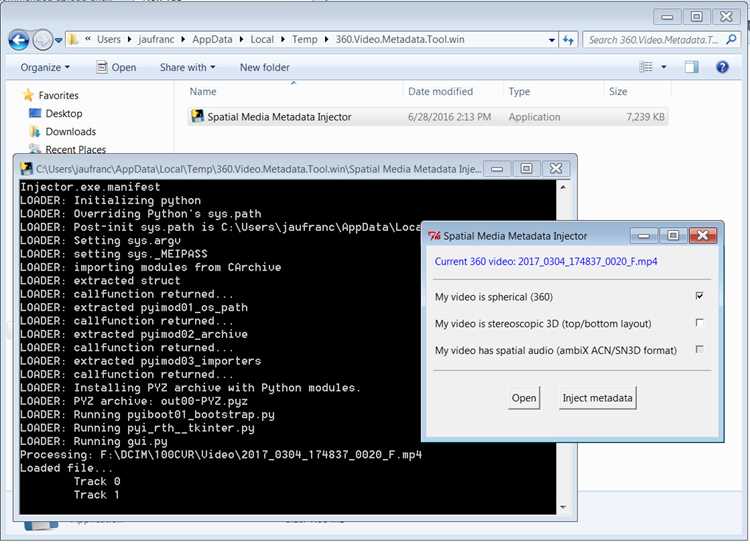Toggle My video is spherical (360) checkbox
This screenshot has height=544, width=750.
(699, 296)
